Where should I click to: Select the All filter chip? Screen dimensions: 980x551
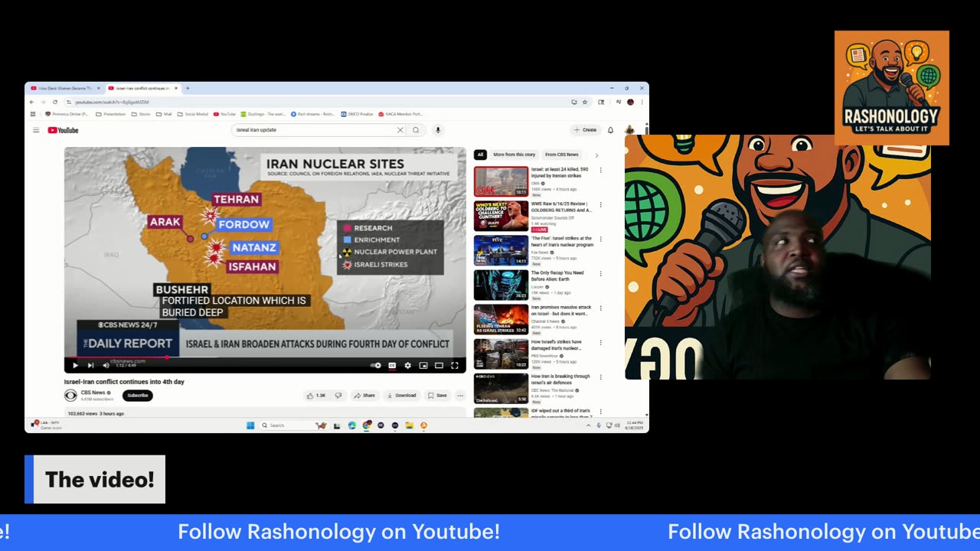click(x=480, y=155)
